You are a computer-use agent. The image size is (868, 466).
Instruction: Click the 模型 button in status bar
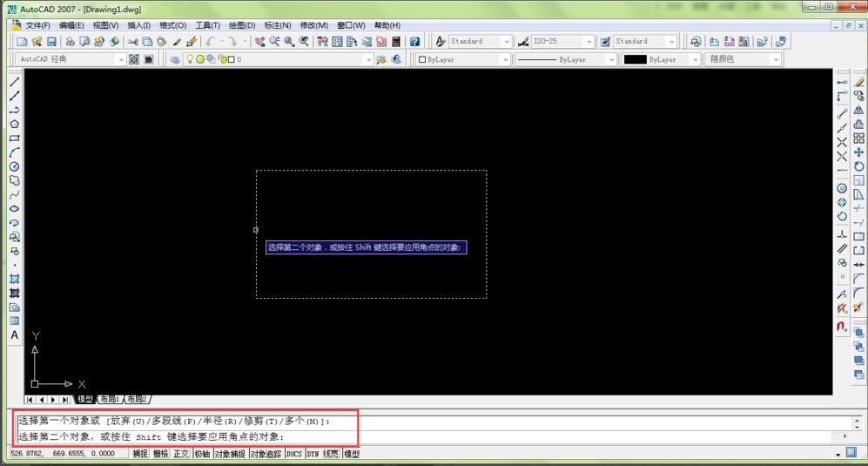tap(352, 454)
